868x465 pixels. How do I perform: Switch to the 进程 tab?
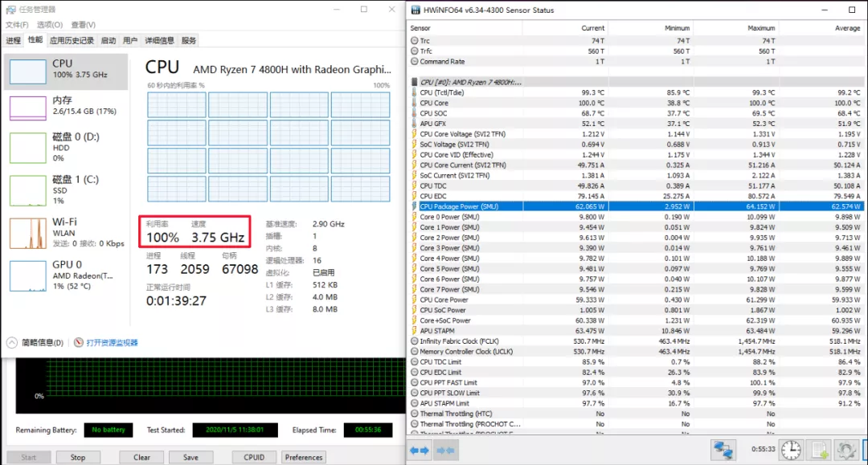click(14, 40)
